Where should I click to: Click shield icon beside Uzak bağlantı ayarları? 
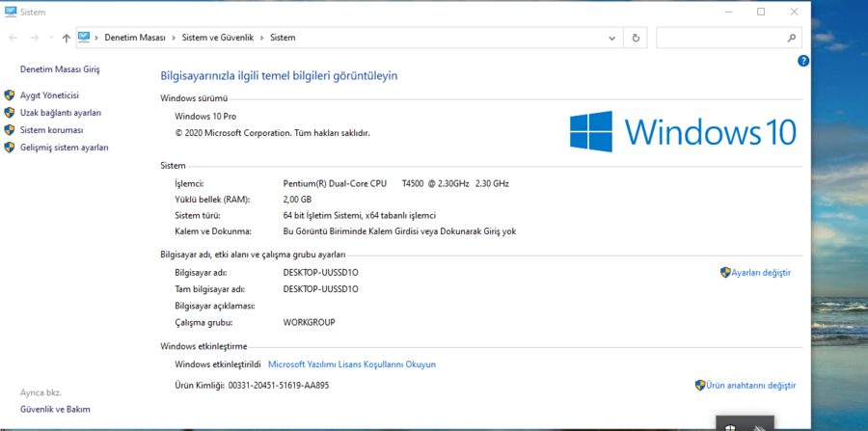click(x=10, y=112)
